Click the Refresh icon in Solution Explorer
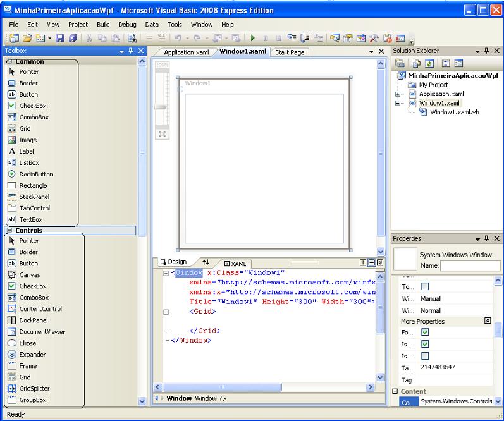This screenshot has height=421, width=504. tap(429, 63)
